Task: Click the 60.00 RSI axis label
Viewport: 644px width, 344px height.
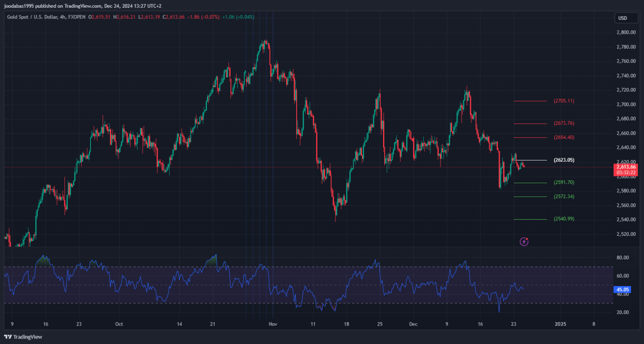Action: tap(623, 276)
